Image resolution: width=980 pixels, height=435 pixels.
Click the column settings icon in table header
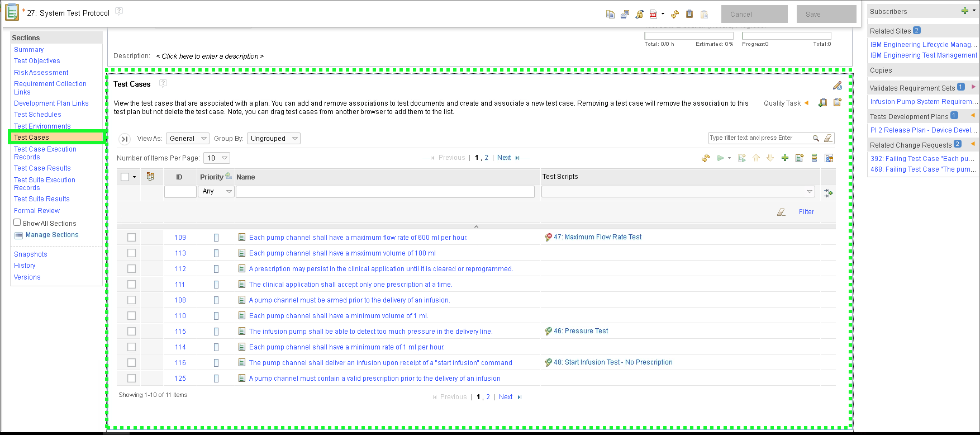click(x=150, y=177)
